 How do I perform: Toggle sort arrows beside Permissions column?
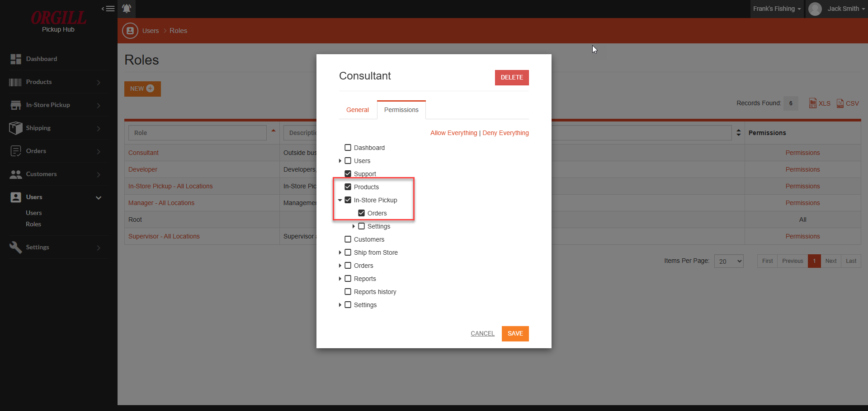click(x=739, y=133)
